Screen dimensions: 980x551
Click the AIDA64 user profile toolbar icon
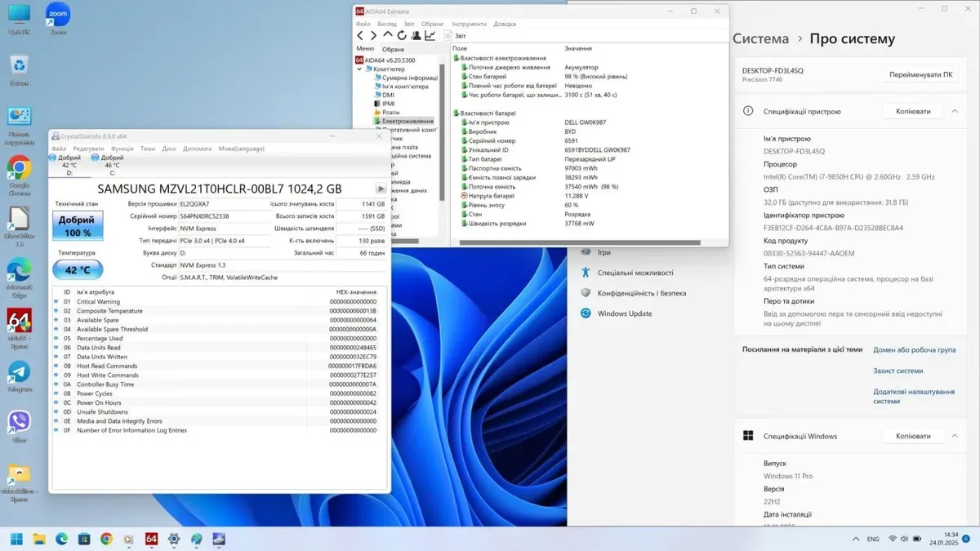[416, 36]
